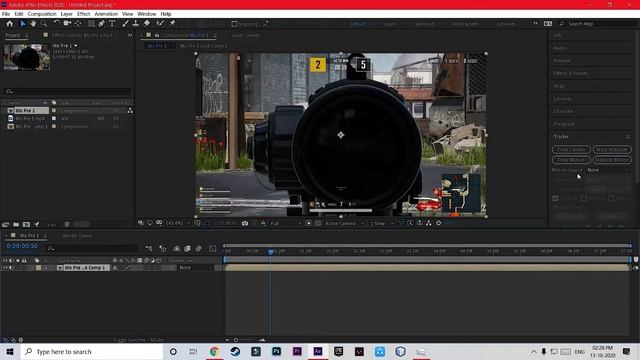
Task: Open the parent None dropdown for the layer
Action: [x=195, y=268]
